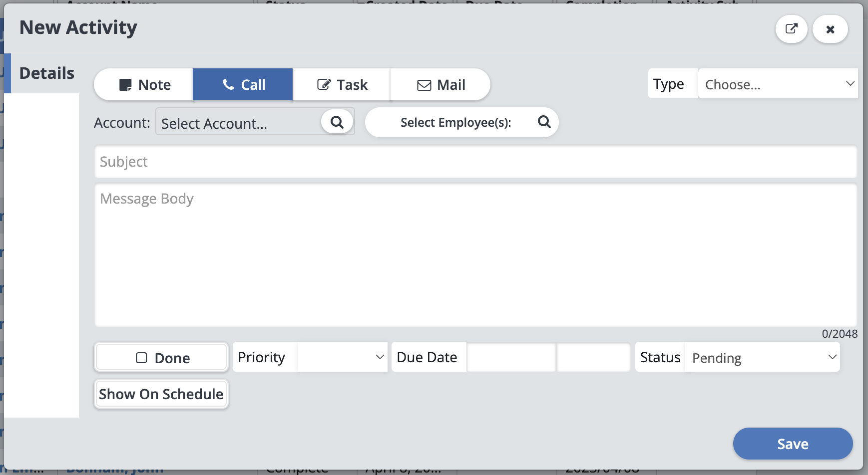Click inside the Message Body text area
Screen dimensions: 868x475
coord(475,255)
